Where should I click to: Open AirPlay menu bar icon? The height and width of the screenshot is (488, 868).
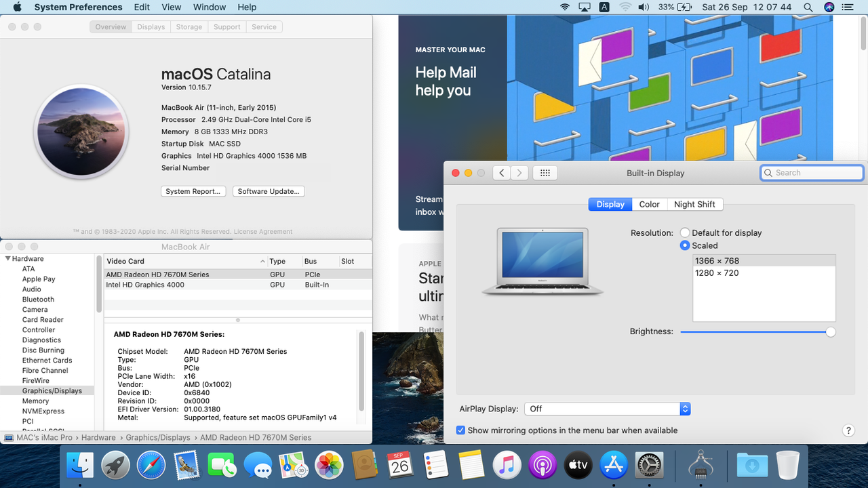click(585, 7)
